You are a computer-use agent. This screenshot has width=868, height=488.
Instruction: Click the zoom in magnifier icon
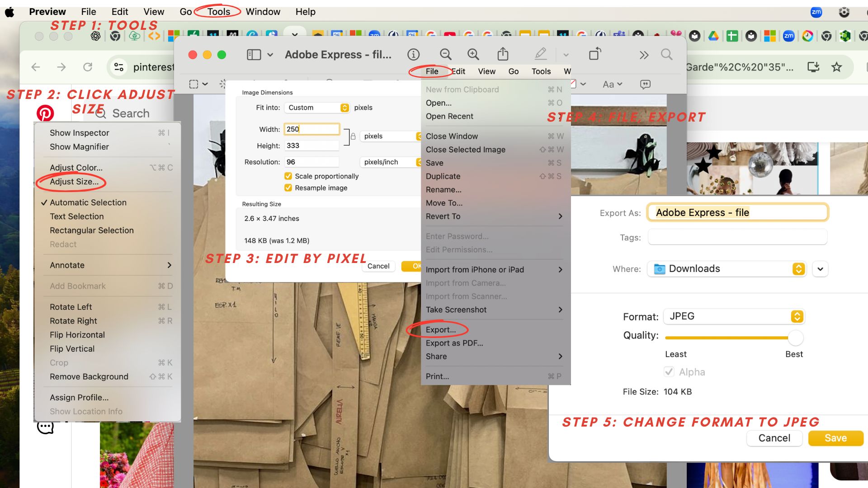(x=473, y=55)
